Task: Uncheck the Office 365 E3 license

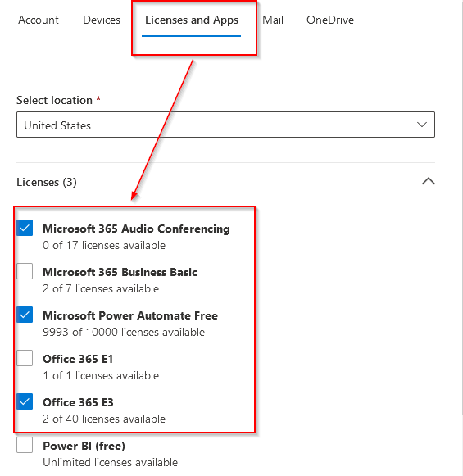Action: [x=25, y=401]
